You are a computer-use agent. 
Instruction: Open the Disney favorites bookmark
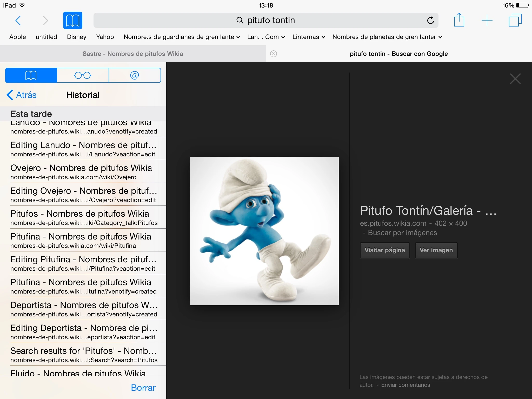[77, 37]
